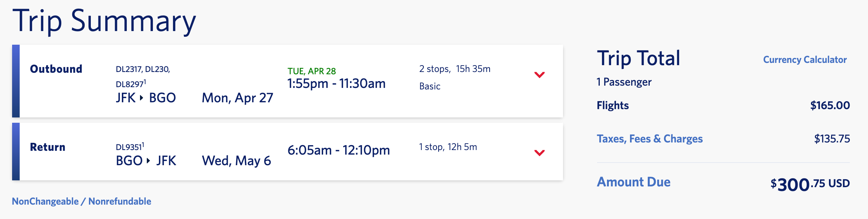Click the $300.75 USD total amount
The width and height of the screenshot is (868, 219).
(810, 185)
